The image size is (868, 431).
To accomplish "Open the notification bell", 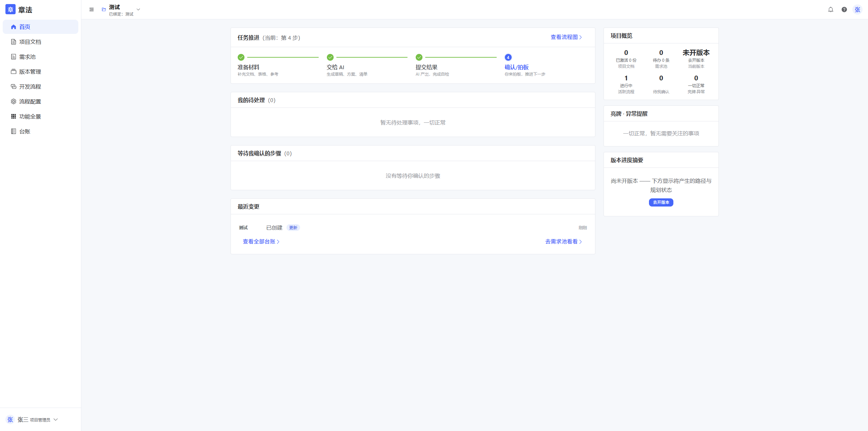I will (831, 9).
